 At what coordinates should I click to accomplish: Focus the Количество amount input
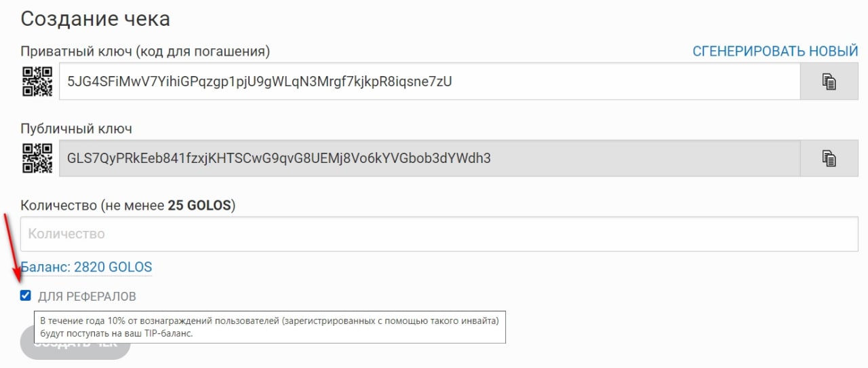click(439, 234)
